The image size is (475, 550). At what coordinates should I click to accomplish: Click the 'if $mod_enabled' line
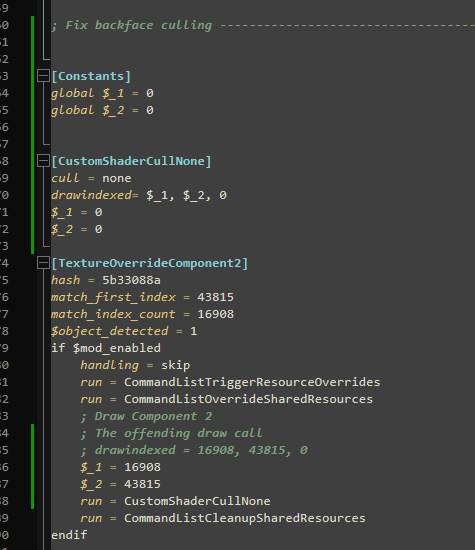point(106,348)
